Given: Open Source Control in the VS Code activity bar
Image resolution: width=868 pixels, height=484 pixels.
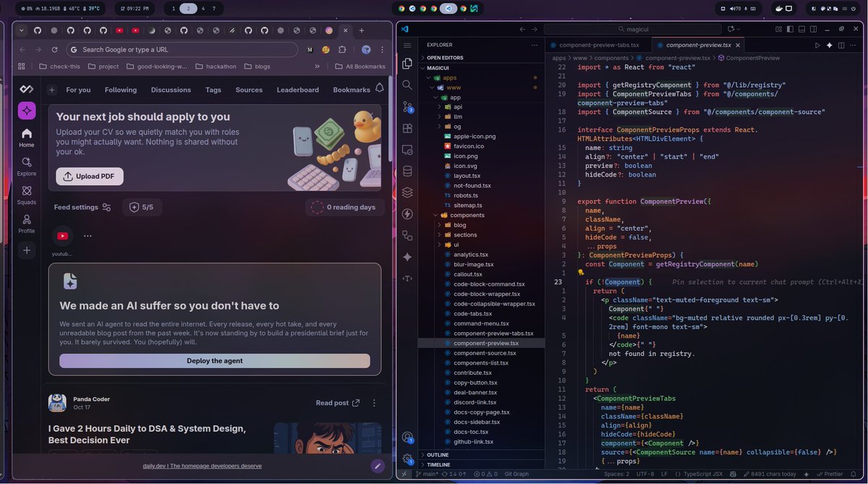Looking at the screenshot, I should 407,106.
